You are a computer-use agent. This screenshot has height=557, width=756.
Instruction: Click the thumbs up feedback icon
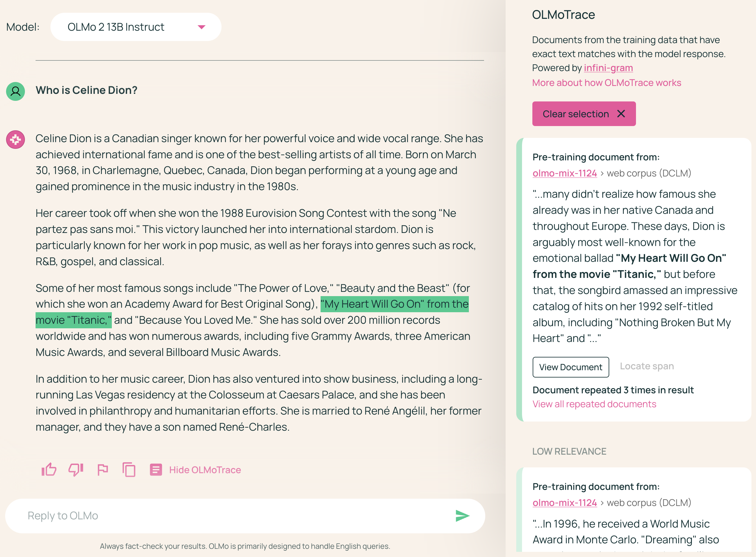[x=49, y=469]
